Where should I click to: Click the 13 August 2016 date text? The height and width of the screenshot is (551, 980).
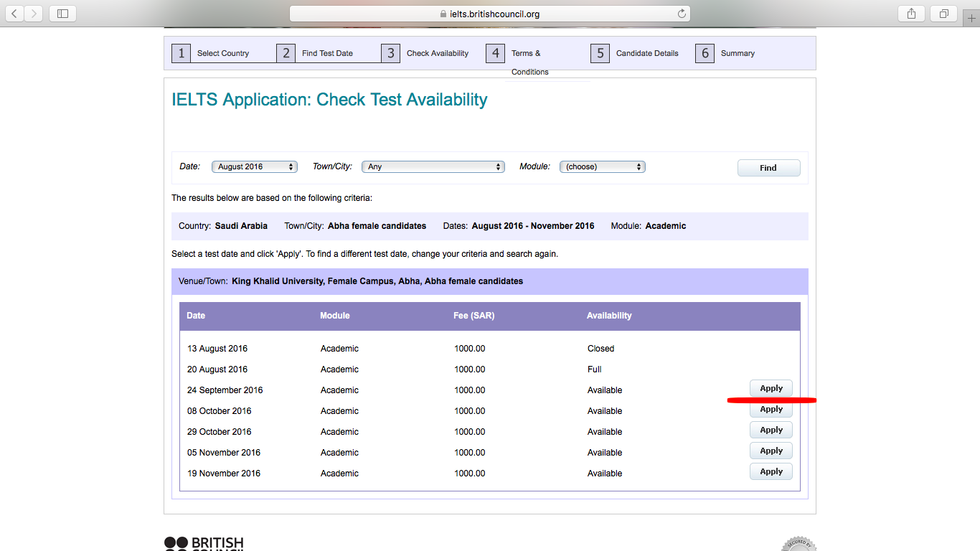tap(217, 349)
